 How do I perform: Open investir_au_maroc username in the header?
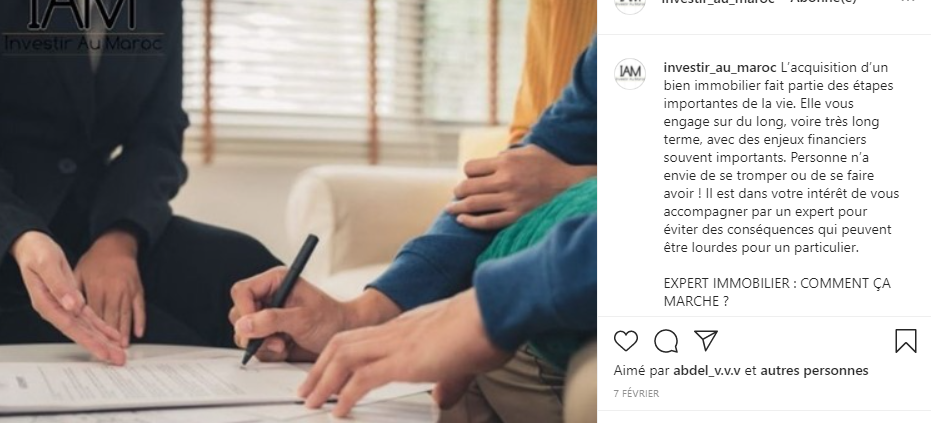(718, 2)
